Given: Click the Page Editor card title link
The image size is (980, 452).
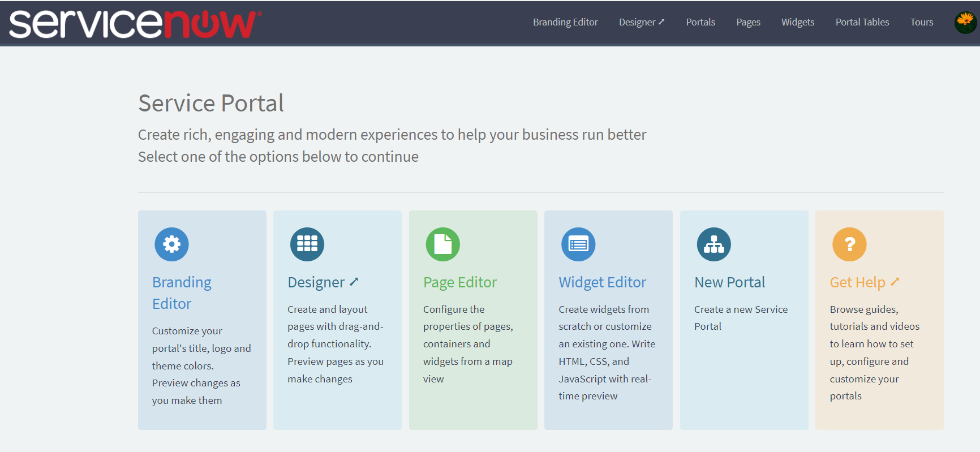Looking at the screenshot, I should pyautogui.click(x=459, y=282).
